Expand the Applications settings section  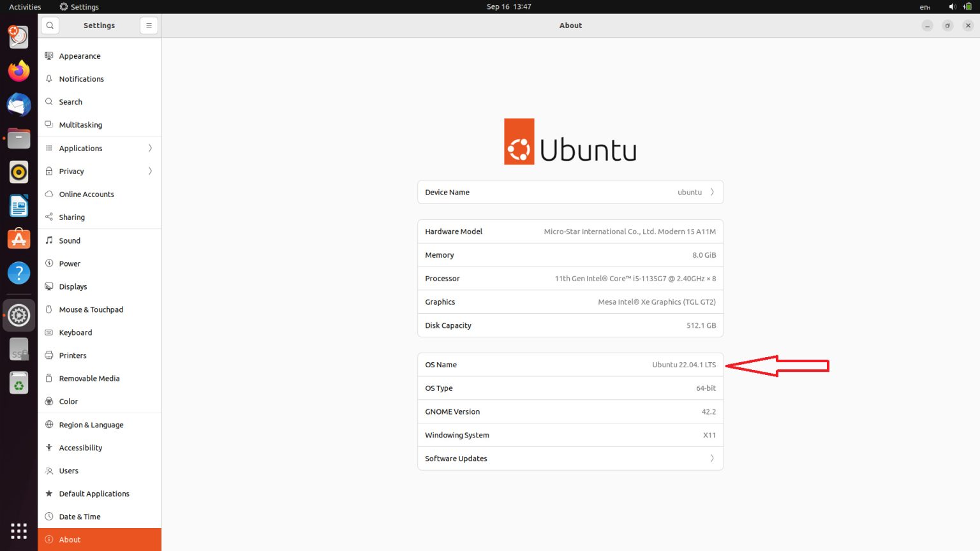click(x=99, y=148)
